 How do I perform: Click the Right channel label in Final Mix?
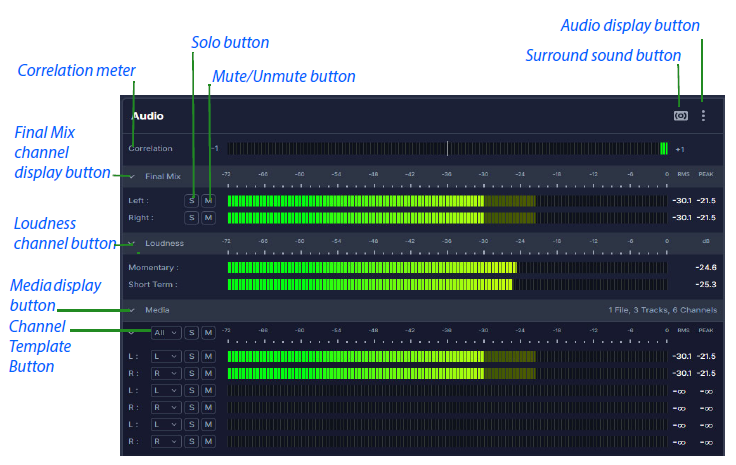[141, 218]
